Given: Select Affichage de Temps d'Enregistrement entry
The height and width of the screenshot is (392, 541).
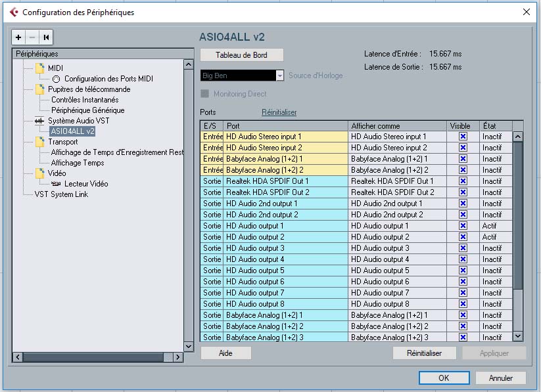Looking at the screenshot, I should pyautogui.click(x=117, y=152).
